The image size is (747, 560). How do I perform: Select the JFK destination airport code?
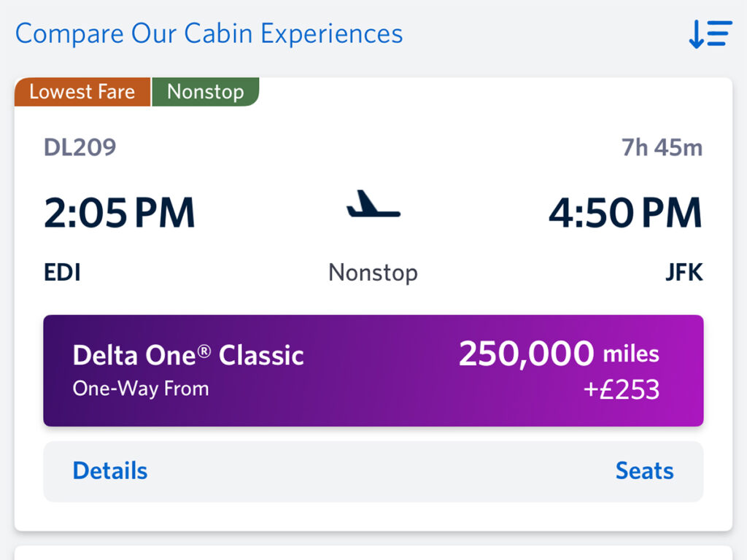[x=684, y=272]
